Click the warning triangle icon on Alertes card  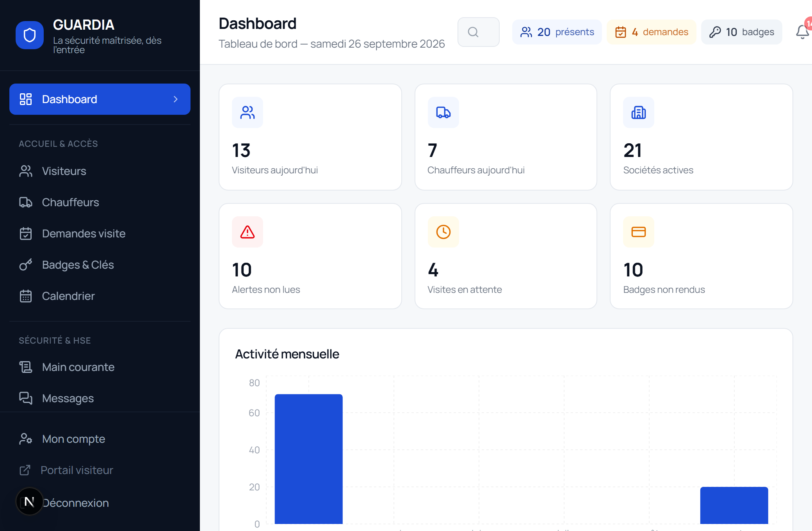(248, 232)
